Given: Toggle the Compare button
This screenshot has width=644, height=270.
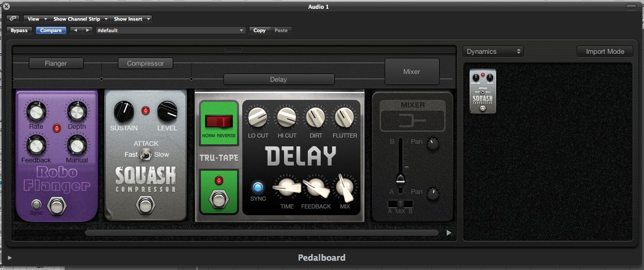Looking at the screenshot, I should (x=51, y=31).
